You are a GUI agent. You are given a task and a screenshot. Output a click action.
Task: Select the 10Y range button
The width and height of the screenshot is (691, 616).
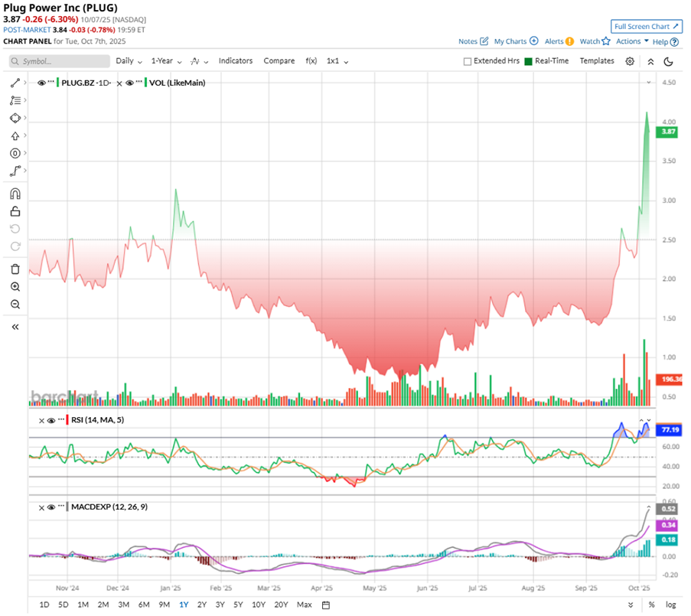coord(258,605)
